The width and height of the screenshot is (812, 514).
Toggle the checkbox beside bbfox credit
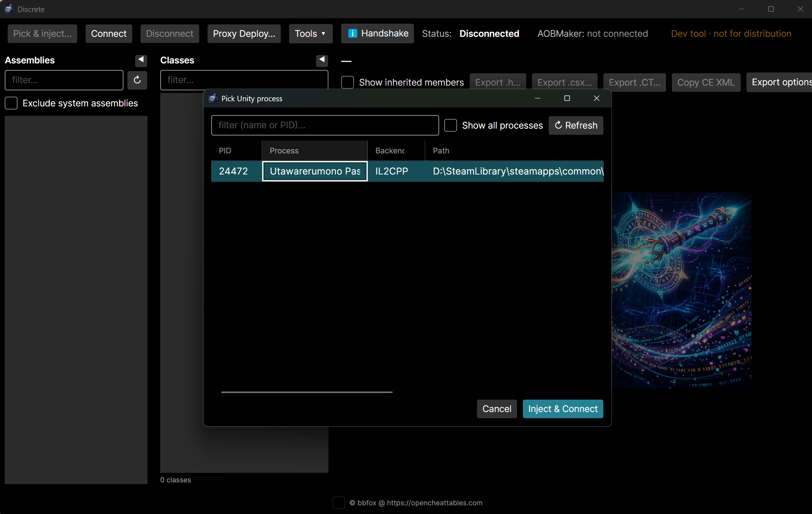(x=339, y=503)
